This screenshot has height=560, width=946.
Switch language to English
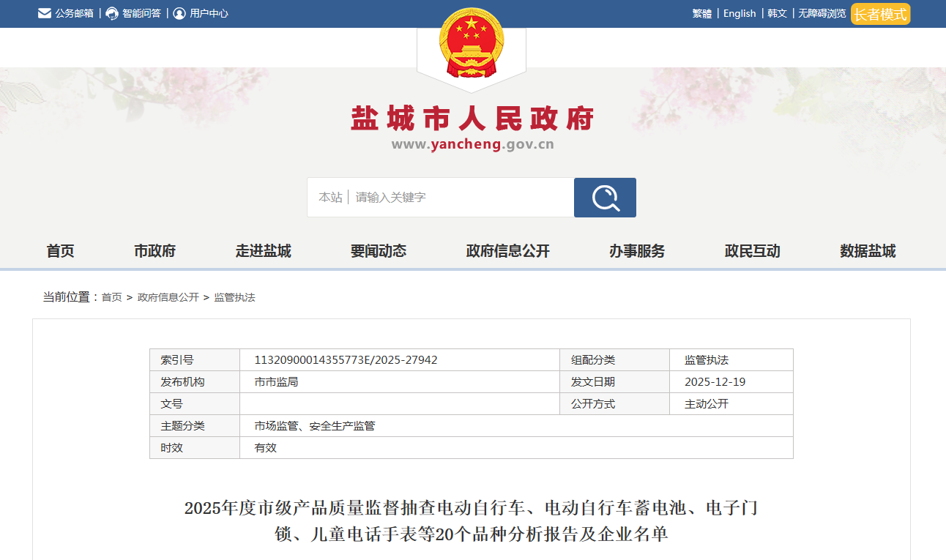(740, 13)
